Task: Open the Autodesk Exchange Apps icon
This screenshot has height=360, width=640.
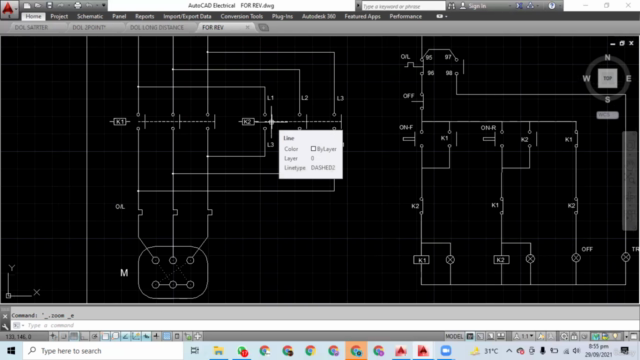Action: (519, 6)
